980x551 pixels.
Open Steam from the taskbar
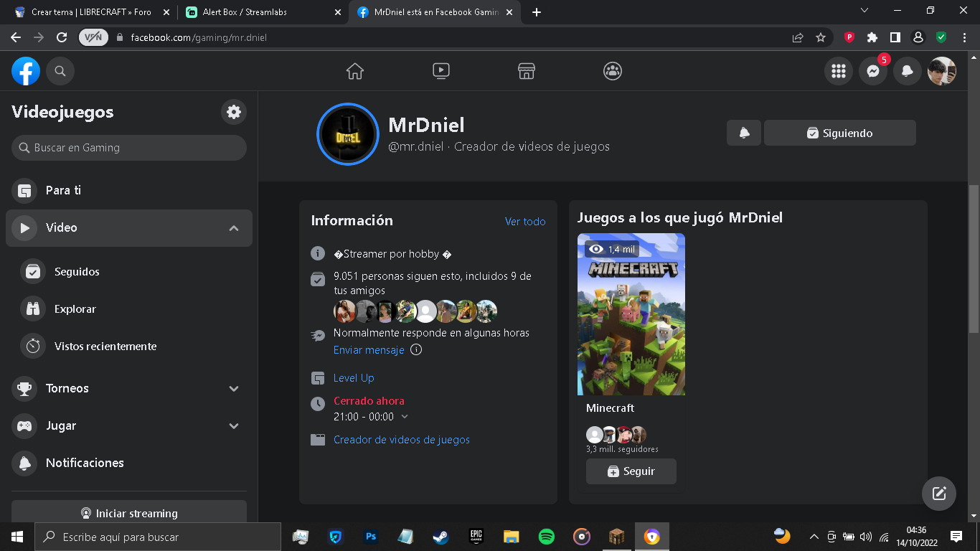[440, 537]
